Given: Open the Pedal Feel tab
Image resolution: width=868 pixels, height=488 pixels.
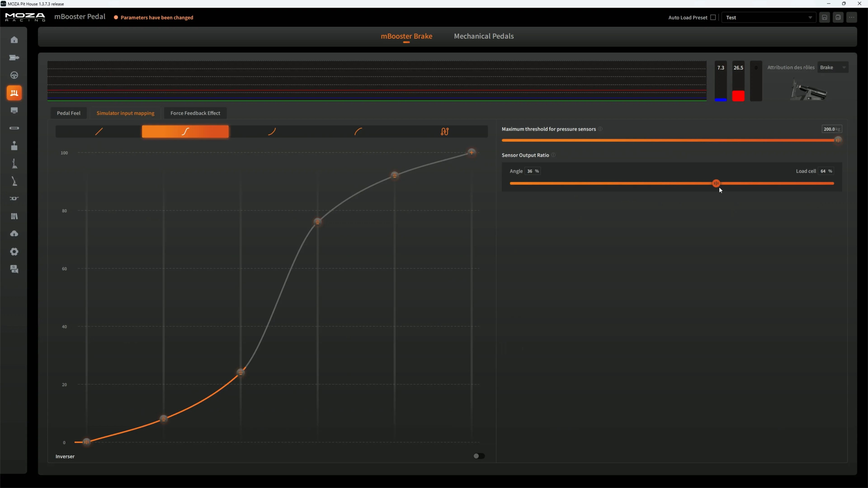Looking at the screenshot, I should (x=68, y=113).
